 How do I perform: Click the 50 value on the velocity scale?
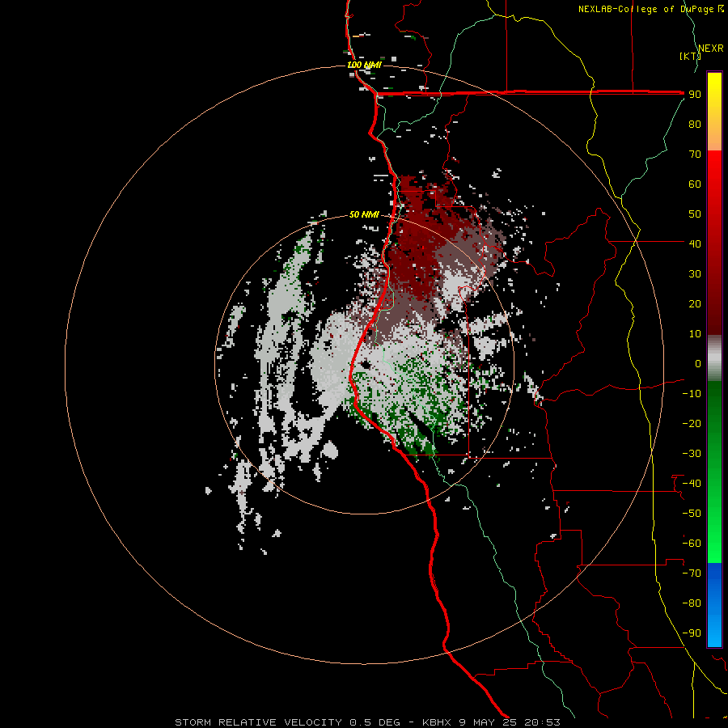click(x=695, y=214)
